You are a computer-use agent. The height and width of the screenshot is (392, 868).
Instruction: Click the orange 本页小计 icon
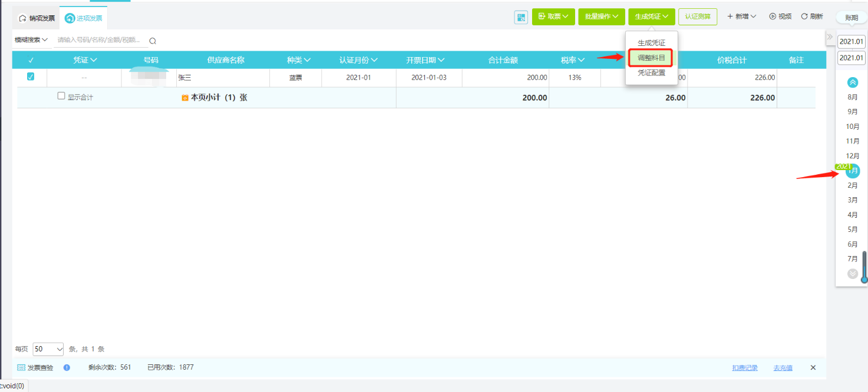[x=185, y=98]
